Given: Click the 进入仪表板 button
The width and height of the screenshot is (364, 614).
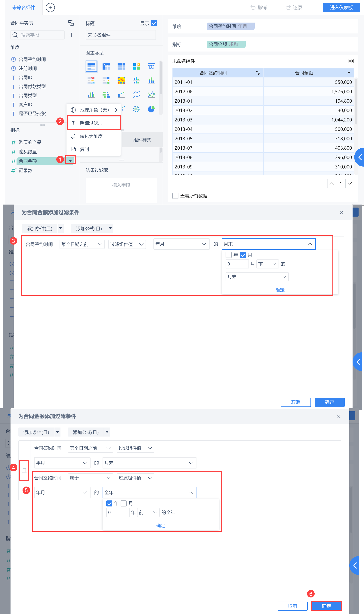Looking at the screenshot, I should (341, 8).
